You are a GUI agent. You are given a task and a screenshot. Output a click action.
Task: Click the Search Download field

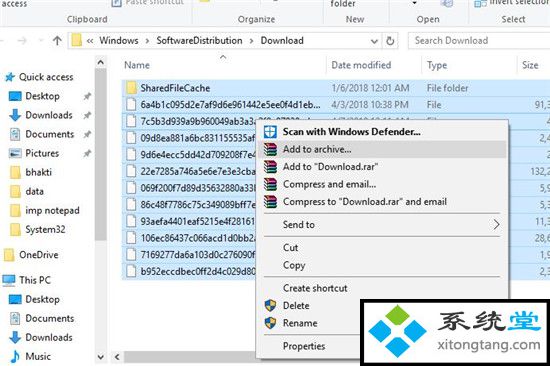479,41
